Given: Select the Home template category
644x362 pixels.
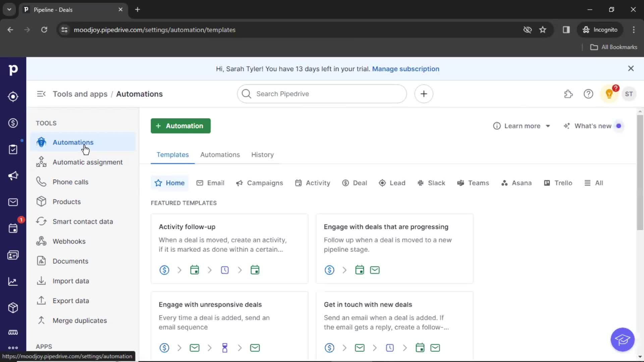Looking at the screenshot, I should click(x=170, y=183).
